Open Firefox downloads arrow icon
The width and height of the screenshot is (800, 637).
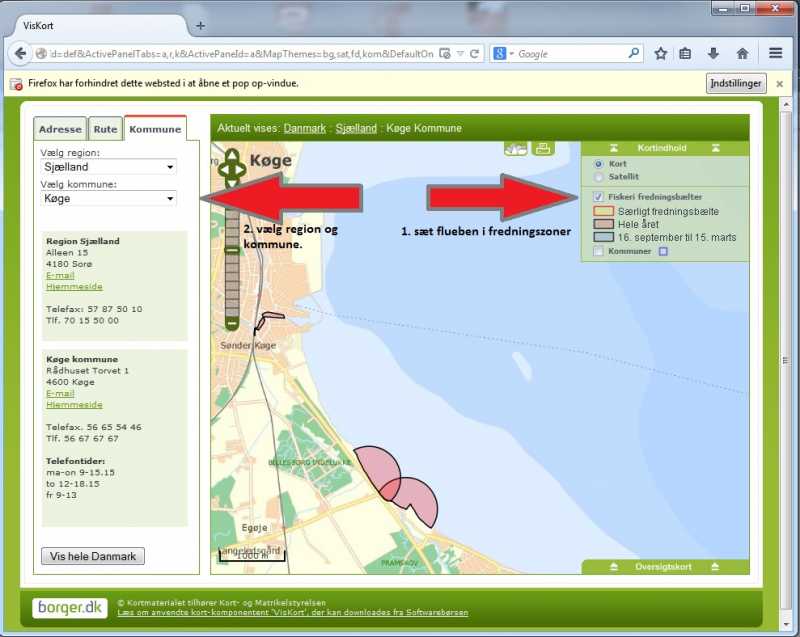[714, 53]
